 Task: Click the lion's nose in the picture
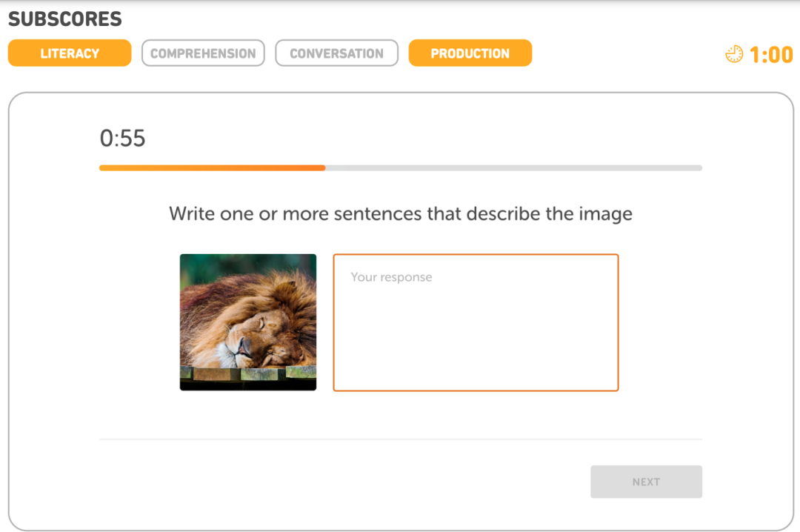239,345
